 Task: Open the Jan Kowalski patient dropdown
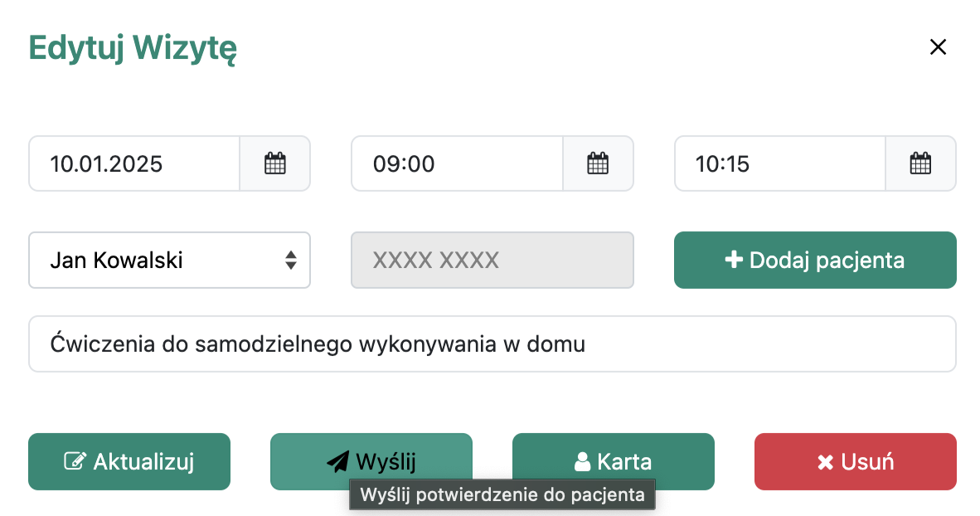(158, 260)
